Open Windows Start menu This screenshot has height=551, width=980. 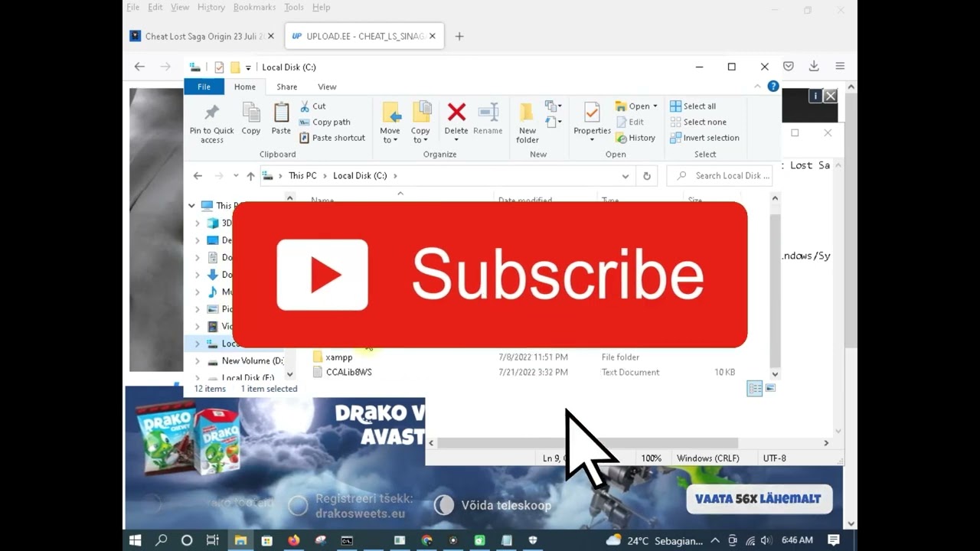tap(136, 540)
